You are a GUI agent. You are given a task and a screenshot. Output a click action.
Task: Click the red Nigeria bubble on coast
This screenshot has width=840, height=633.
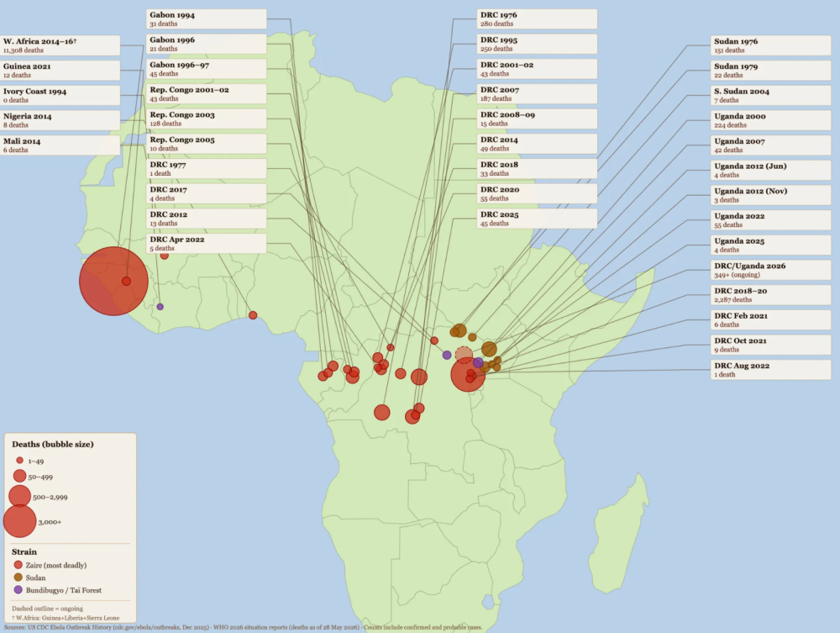click(253, 315)
